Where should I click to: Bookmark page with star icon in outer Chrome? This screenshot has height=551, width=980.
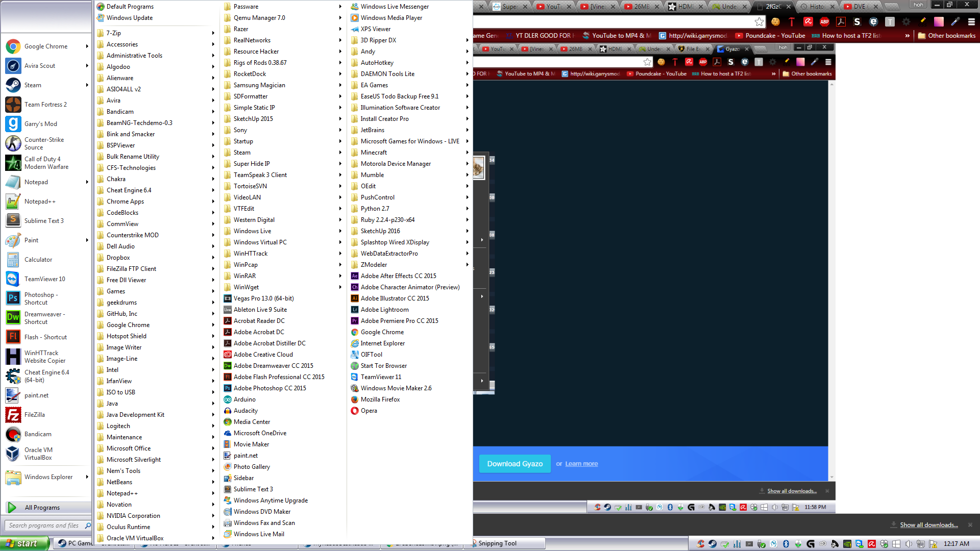pyautogui.click(x=759, y=21)
